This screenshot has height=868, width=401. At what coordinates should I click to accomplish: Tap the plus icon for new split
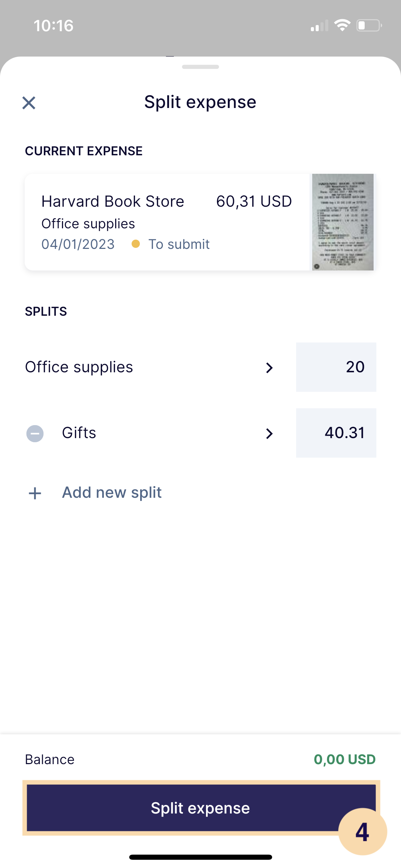click(x=35, y=493)
